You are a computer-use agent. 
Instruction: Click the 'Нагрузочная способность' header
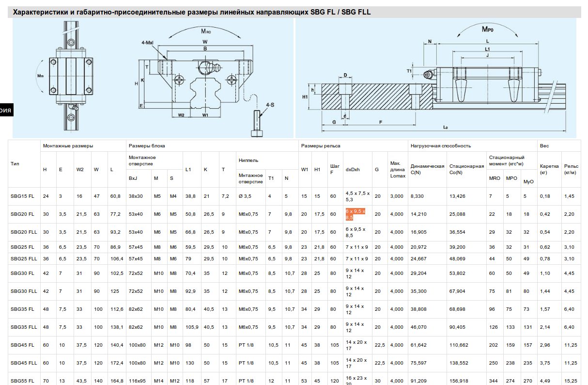(x=441, y=145)
